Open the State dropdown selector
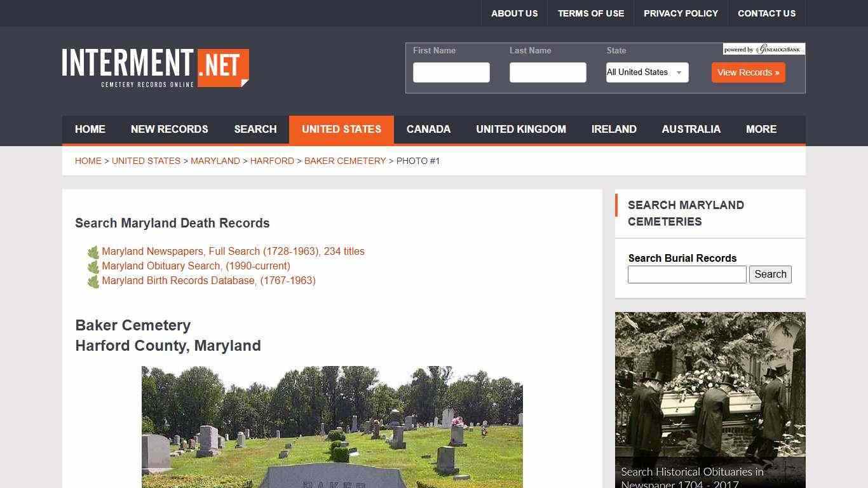Viewport: 868px width, 488px height. click(x=647, y=72)
